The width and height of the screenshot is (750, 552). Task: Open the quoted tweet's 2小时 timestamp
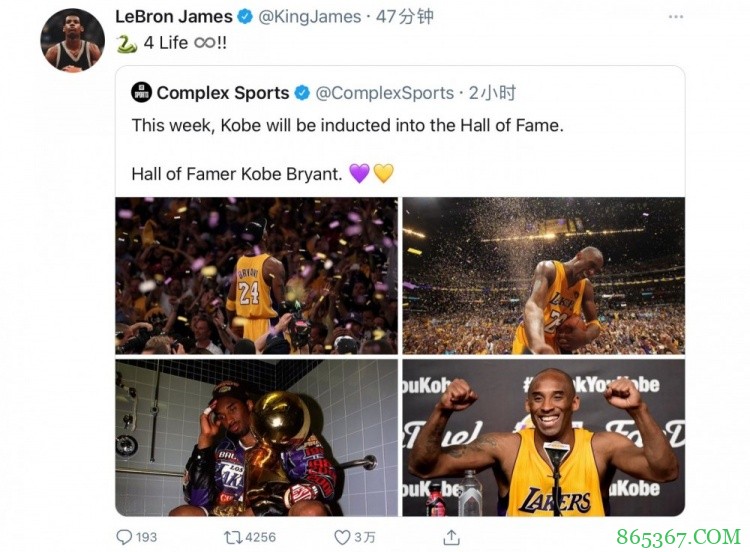coord(493,93)
